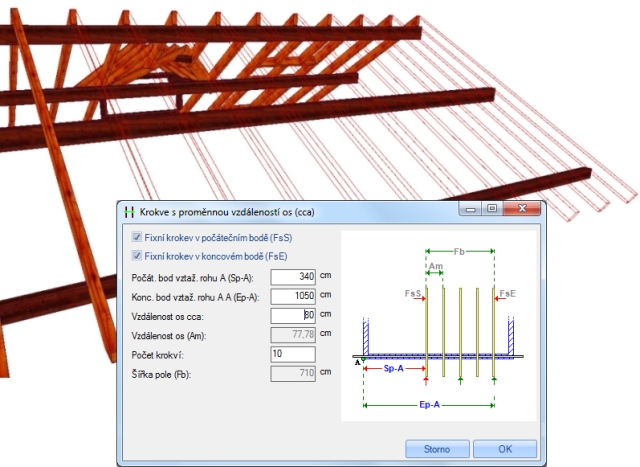Click the dialog's green rafter title icon
640x467 pixels.
(x=129, y=212)
